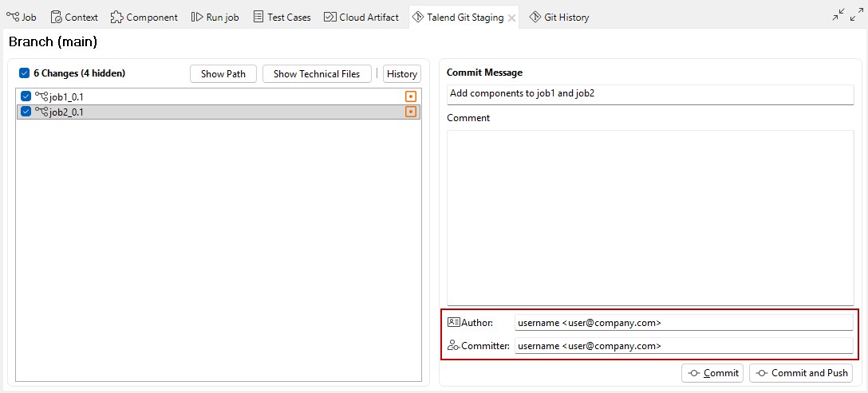Click the 6 Changes (4 hidden) label
The width and height of the screenshot is (868, 393).
click(79, 73)
